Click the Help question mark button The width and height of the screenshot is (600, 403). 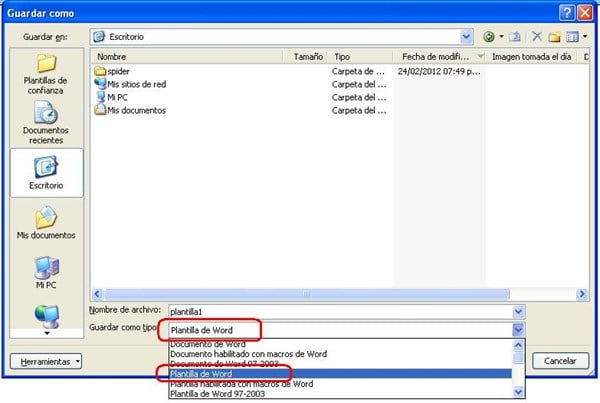567,13
